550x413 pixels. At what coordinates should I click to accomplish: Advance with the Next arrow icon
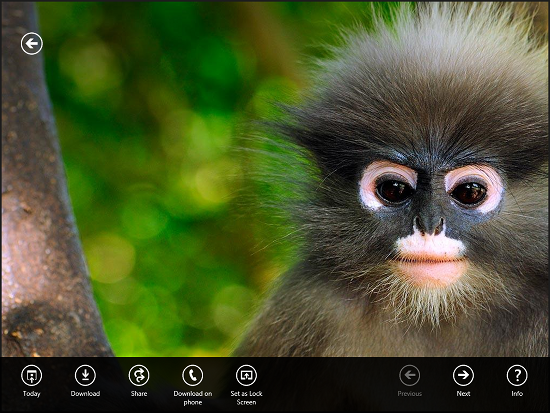coord(463,375)
